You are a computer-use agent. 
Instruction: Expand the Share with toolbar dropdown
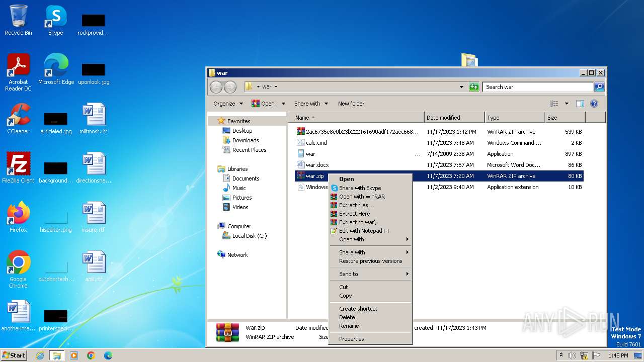pyautogui.click(x=311, y=104)
